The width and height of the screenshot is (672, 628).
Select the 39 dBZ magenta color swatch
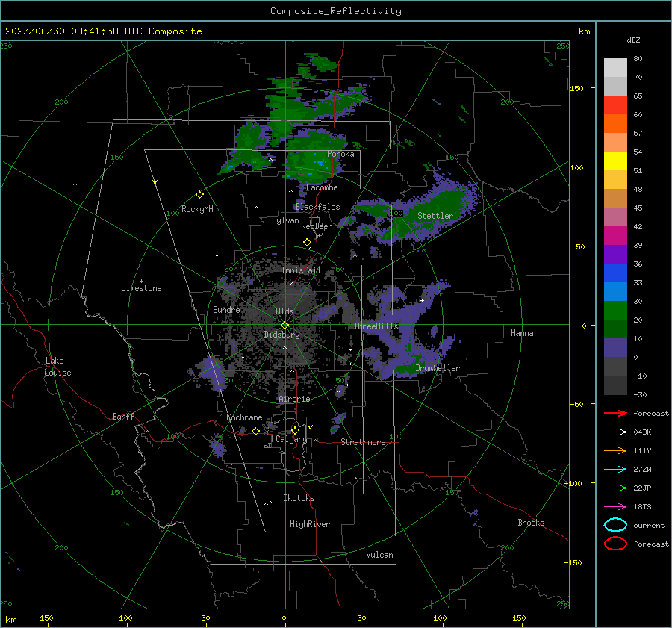coord(615,235)
